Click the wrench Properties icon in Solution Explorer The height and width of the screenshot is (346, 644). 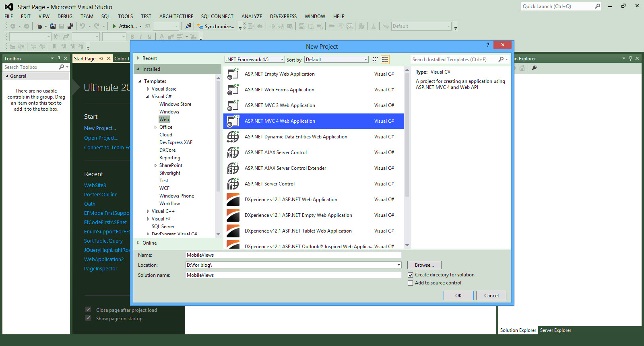[534, 68]
